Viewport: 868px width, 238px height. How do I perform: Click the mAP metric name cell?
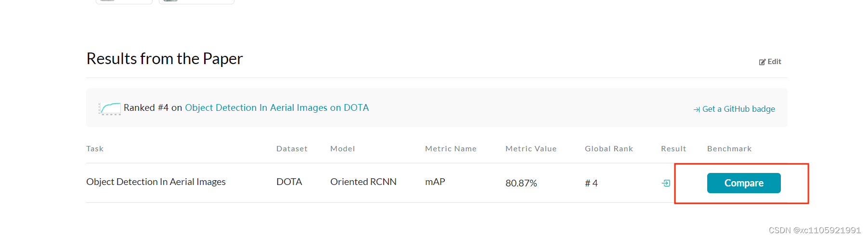pyautogui.click(x=435, y=182)
